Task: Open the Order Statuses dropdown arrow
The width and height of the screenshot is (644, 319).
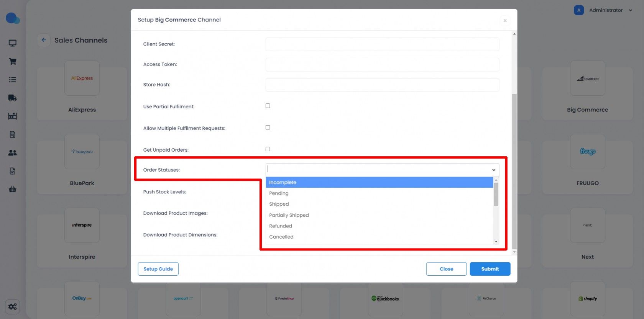Action: (x=494, y=170)
